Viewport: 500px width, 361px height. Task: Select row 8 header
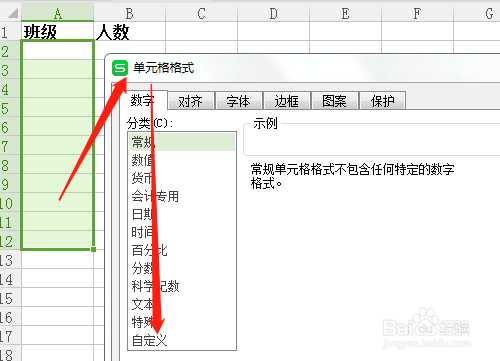click(11, 165)
